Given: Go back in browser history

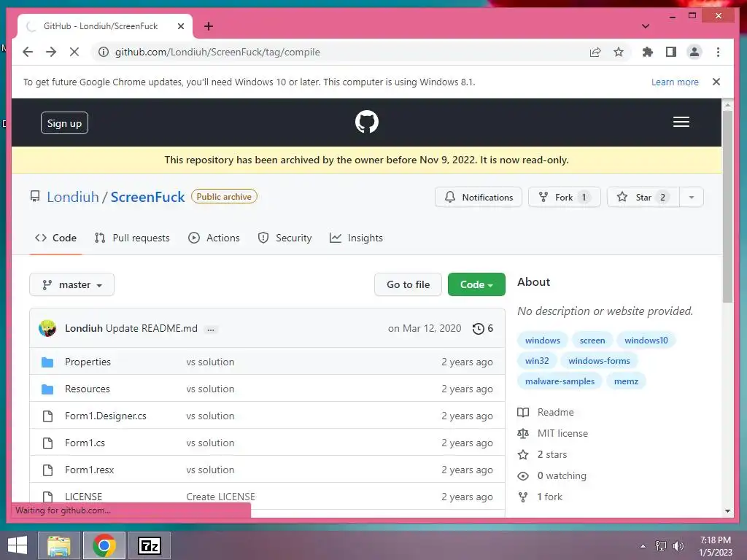Looking at the screenshot, I should (28, 52).
